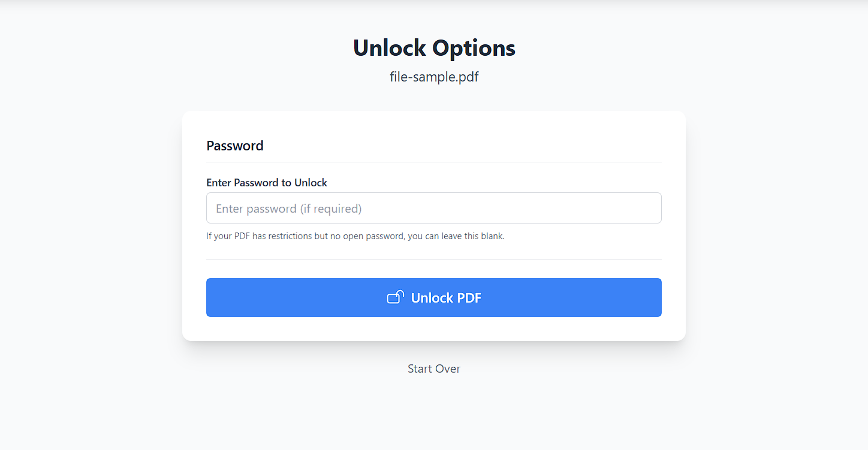Click the open padlock icon

click(396, 297)
